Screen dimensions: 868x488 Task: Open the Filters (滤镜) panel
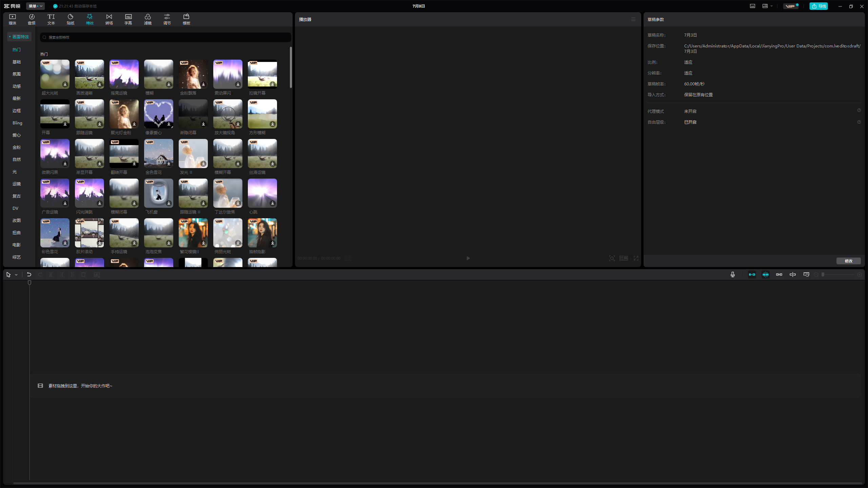(x=147, y=19)
